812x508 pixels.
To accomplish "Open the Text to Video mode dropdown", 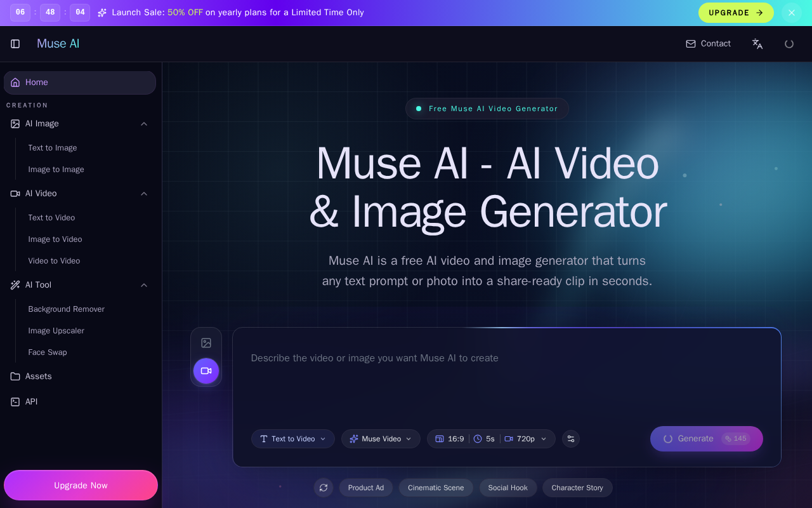I will [293, 439].
